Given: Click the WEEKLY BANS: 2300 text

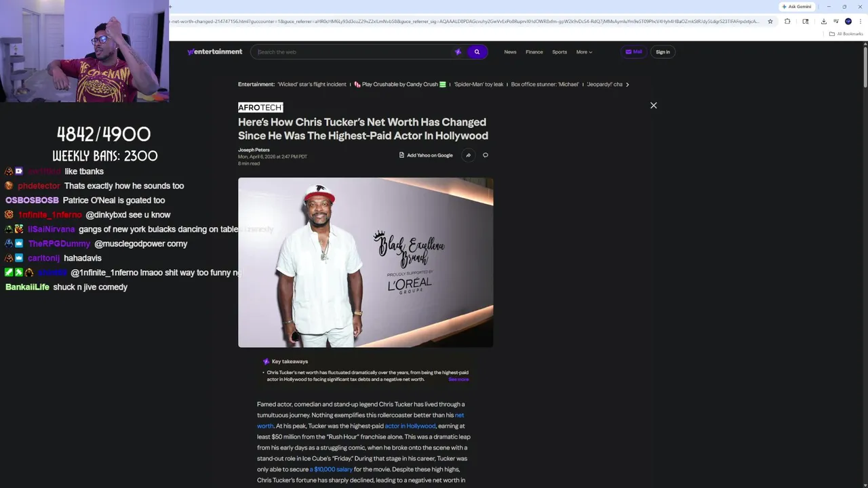Looking at the screenshot, I should (x=105, y=156).
